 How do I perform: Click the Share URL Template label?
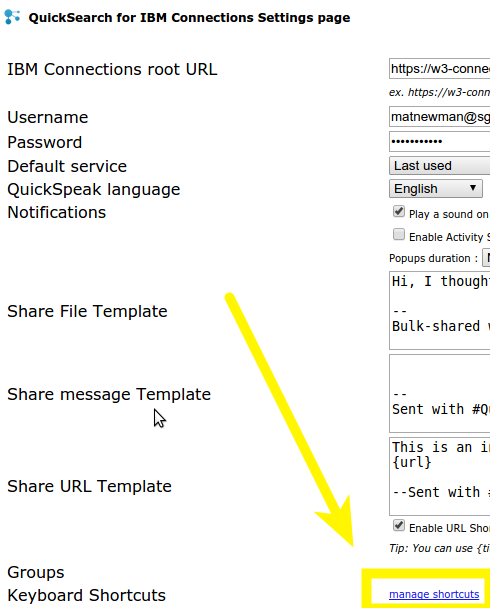point(89,486)
